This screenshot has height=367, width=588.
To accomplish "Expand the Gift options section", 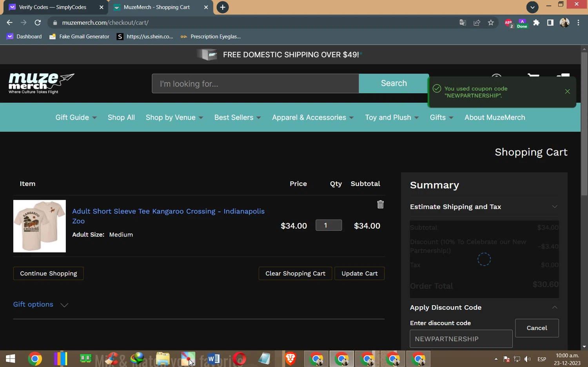I will click(x=41, y=304).
